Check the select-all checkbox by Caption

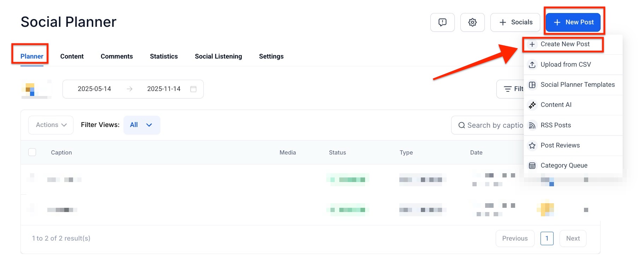[x=32, y=152]
